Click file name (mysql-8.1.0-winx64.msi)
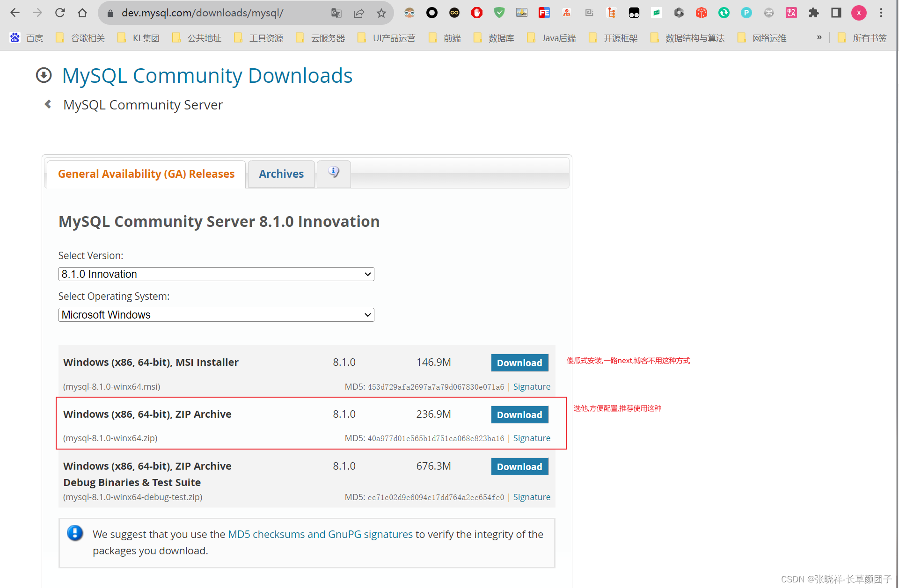899x588 pixels. click(x=112, y=387)
